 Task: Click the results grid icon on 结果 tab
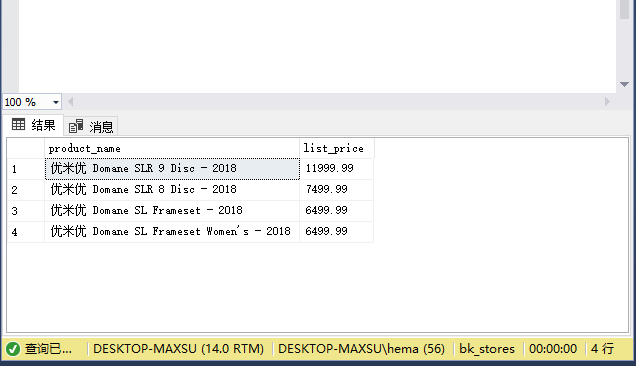[18, 124]
